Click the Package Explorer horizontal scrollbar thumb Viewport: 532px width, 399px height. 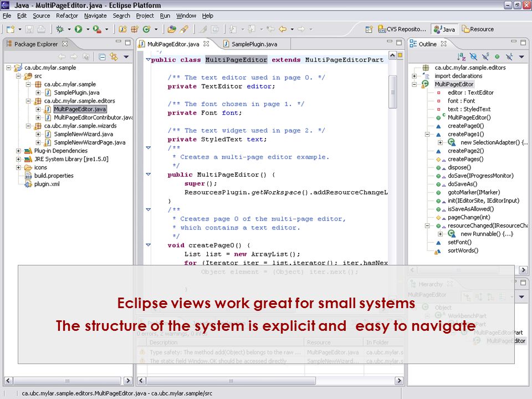pyautogui.click(x=67, y=381)
